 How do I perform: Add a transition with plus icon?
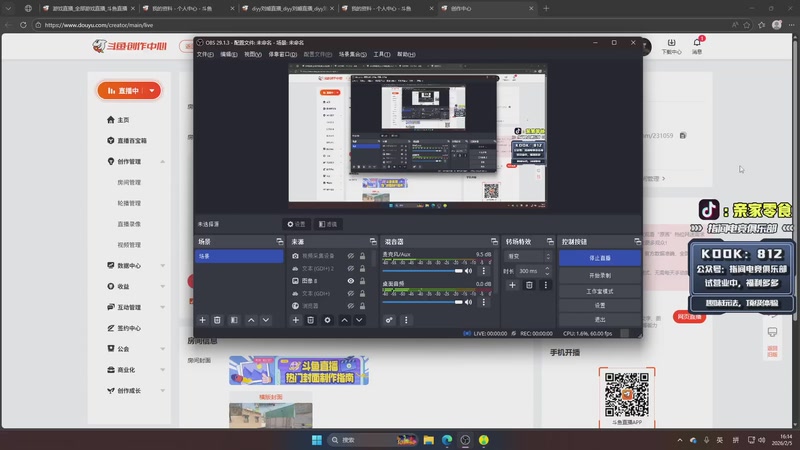click(512, 285)
